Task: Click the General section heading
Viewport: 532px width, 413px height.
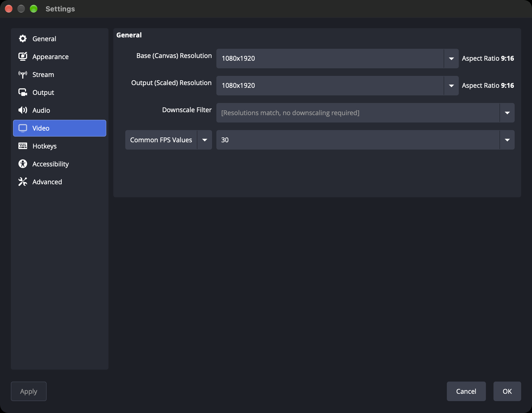Action: click(x=129, y=35)
